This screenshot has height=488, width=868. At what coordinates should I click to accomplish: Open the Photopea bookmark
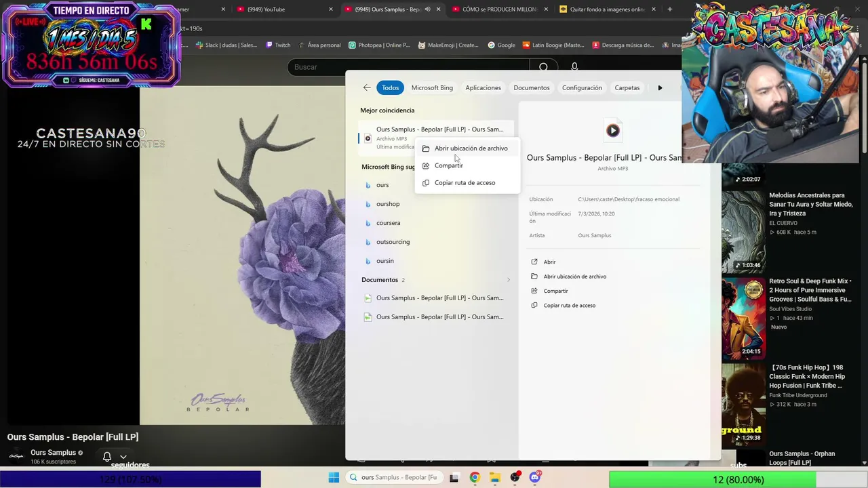pos(380,45)
